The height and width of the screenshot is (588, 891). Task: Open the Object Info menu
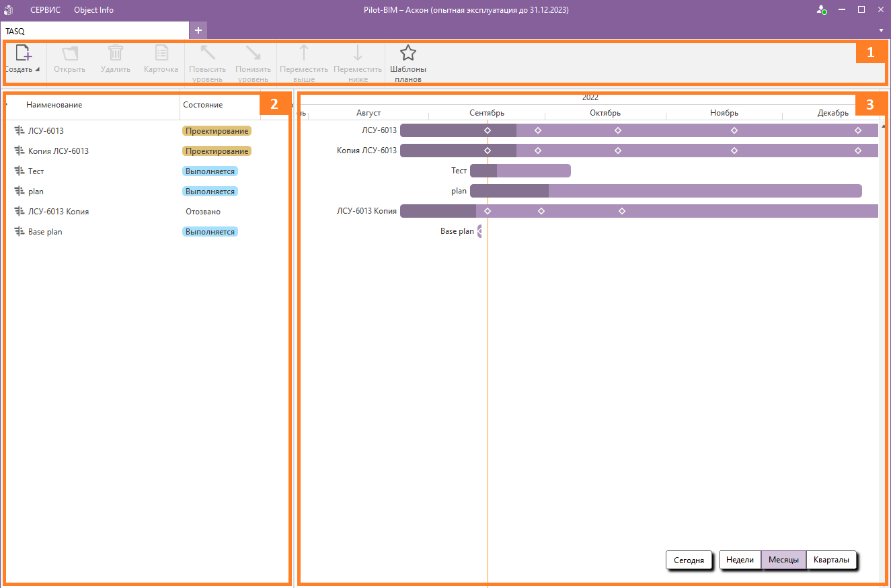(93, 10)
